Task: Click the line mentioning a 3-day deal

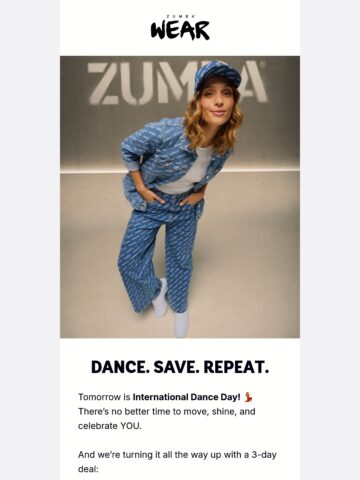Action: point(177,455)
